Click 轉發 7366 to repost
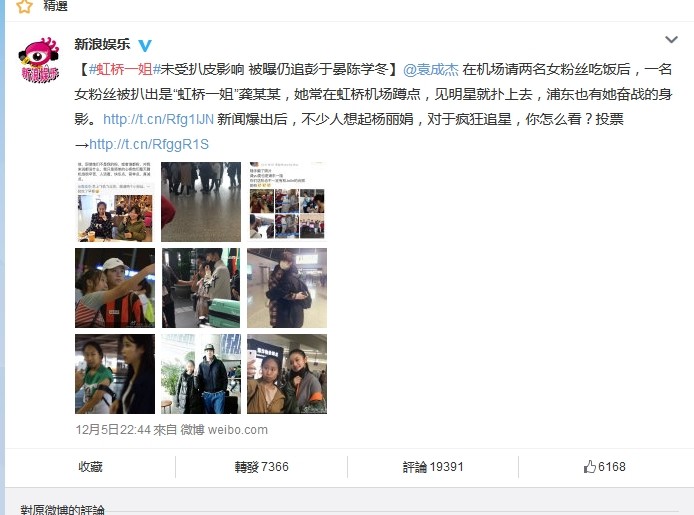The image size is (694, 515). pyautogui.click(x=262, y=467)
